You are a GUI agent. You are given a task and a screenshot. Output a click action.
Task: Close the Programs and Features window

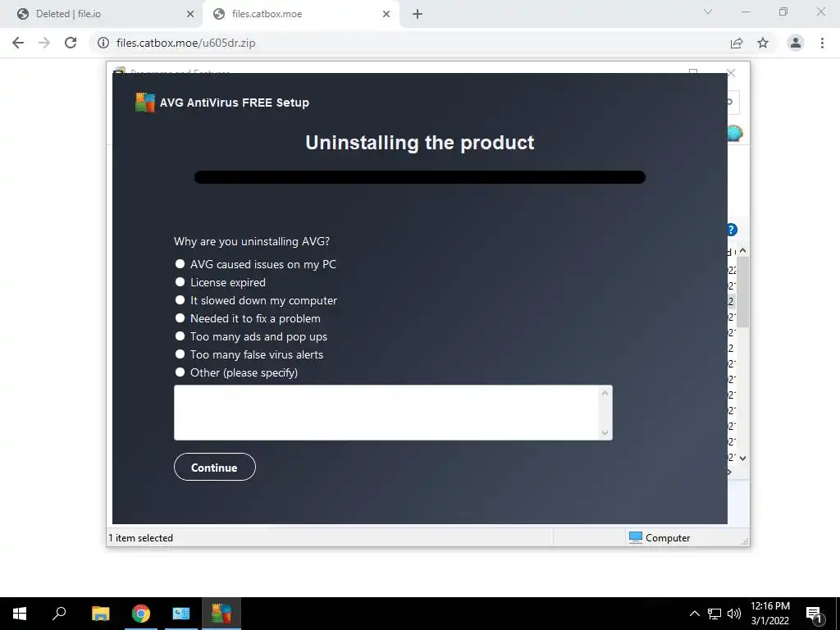click(731, 73)
